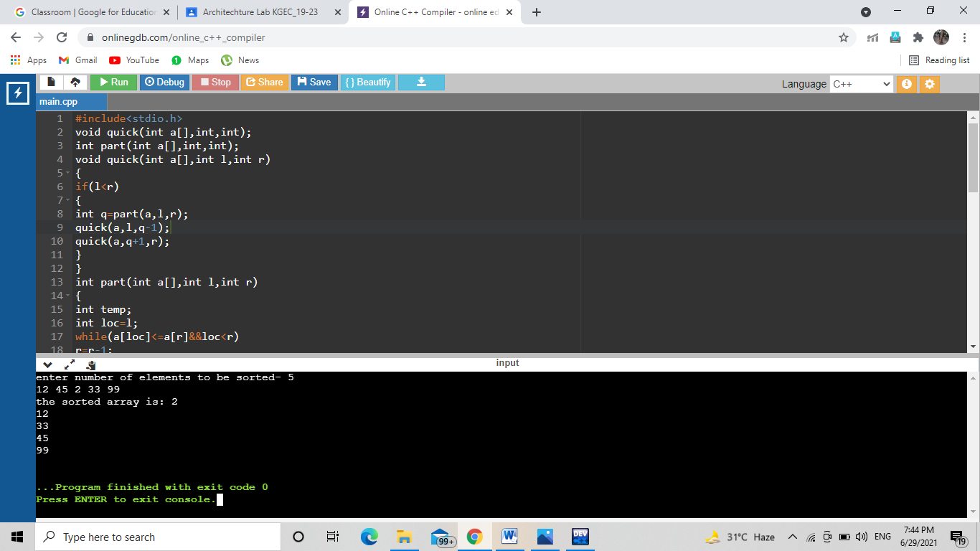Click the orange info icon beside Language

(906, 84)
